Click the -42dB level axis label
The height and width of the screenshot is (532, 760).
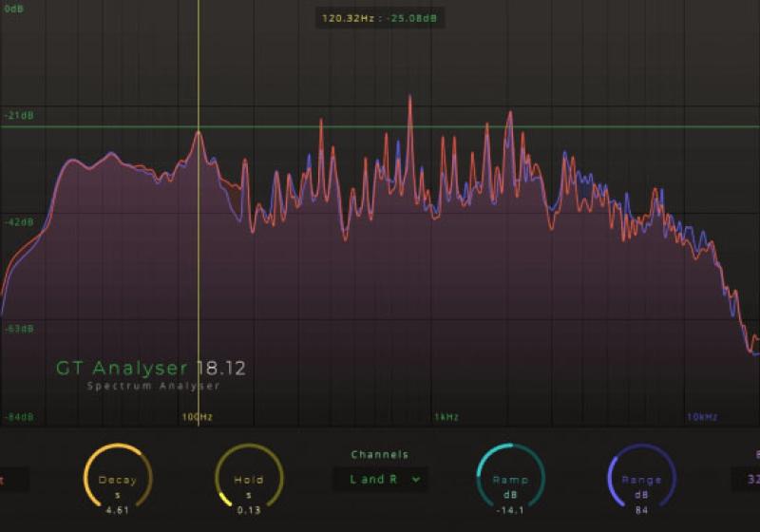point(17,222)
